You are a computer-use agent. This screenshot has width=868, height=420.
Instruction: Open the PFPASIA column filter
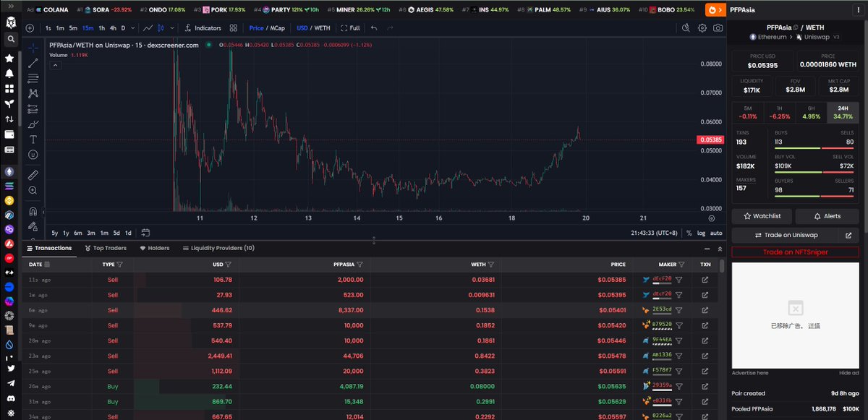(x=359, y=265)
